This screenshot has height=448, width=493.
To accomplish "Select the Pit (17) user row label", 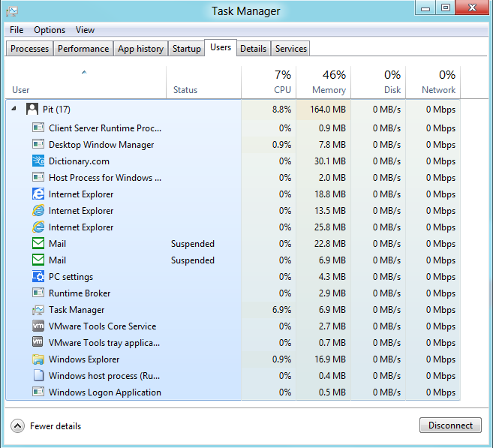I will 56,109.
